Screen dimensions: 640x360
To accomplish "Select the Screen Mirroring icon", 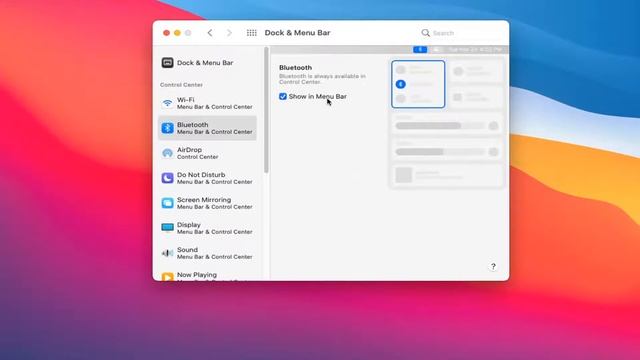I will tap(167, 203).
